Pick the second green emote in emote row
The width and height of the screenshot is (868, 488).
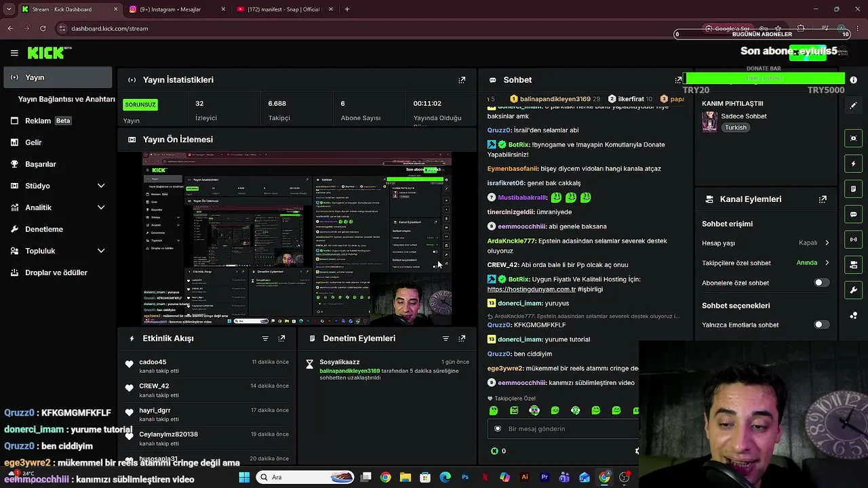[514, 410]
